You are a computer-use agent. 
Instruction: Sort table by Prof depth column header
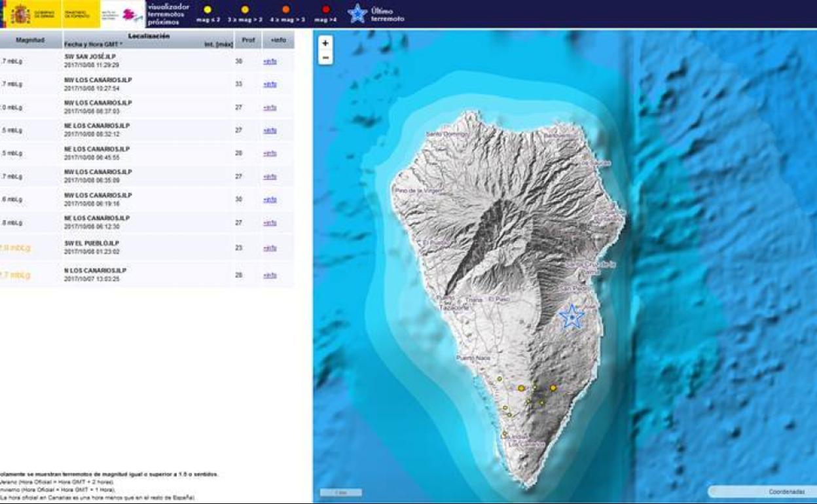[248, 40]
